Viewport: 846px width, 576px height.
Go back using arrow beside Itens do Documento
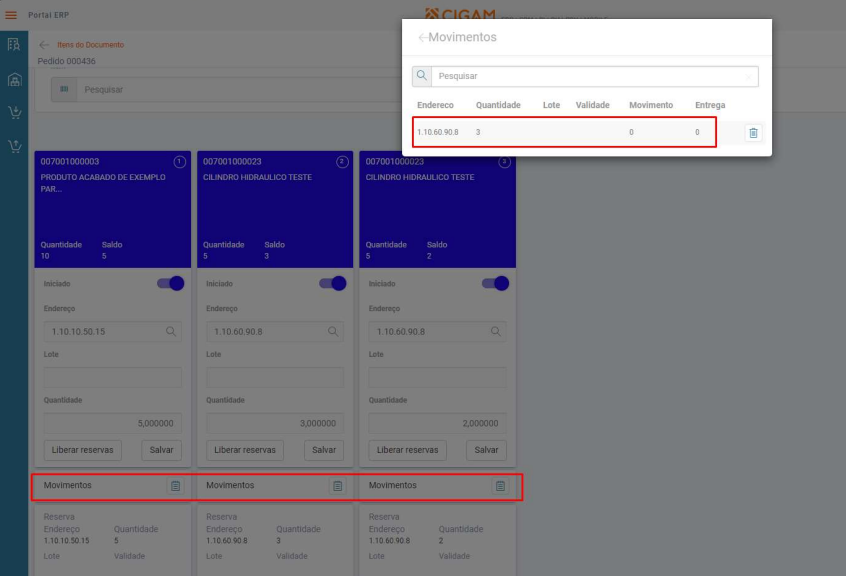44,45
